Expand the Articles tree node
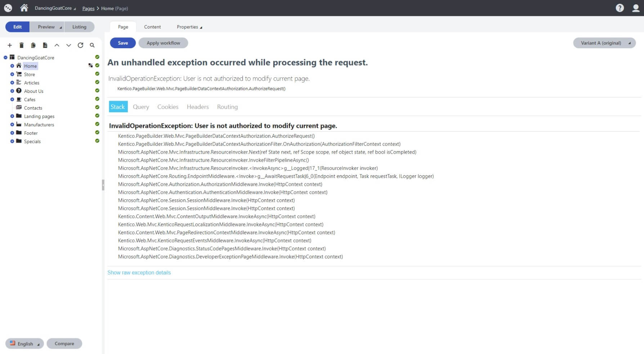 point(12,83)
